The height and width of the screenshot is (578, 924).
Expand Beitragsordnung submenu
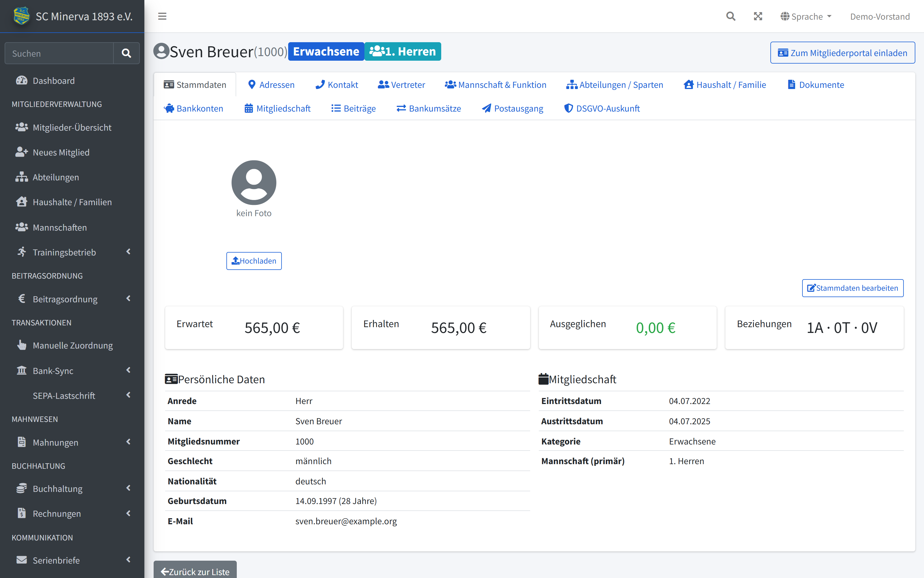click(x=72, y=299)
